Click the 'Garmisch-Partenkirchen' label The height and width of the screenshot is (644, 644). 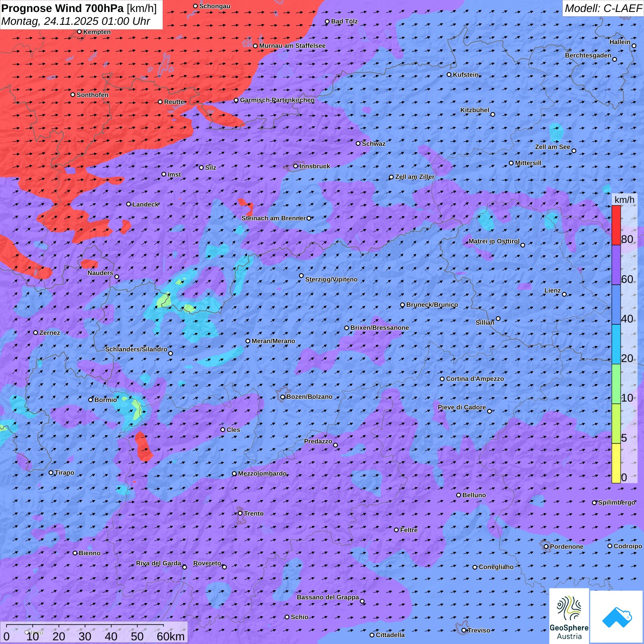(277, 100)
